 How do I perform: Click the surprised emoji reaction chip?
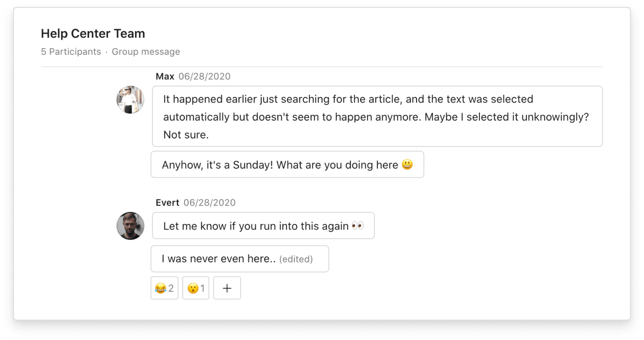click(196, 288)
